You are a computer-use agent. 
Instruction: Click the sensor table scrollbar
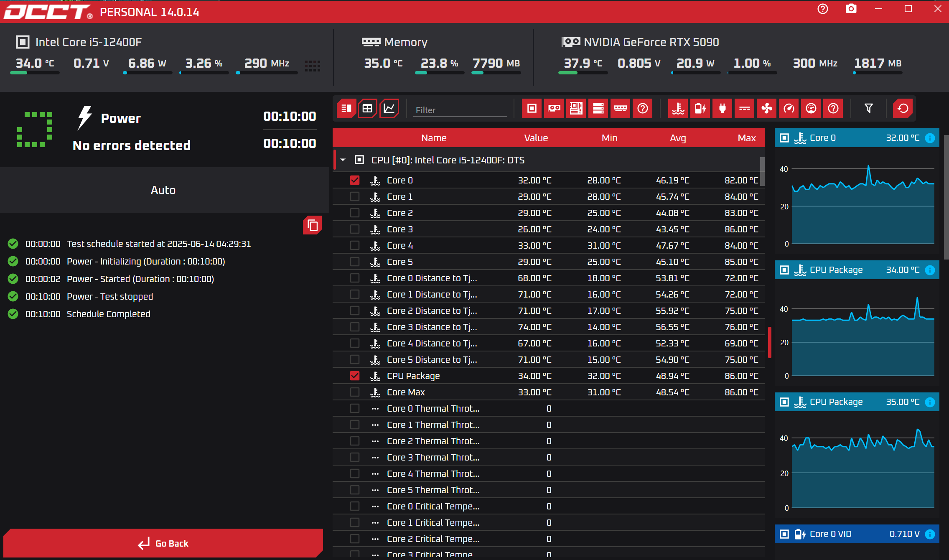click(x=762, y=171)
